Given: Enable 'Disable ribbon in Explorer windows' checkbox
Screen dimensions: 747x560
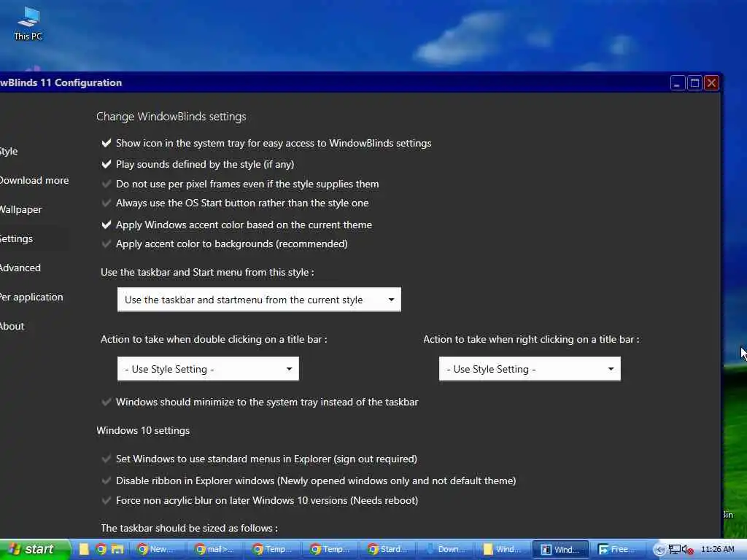Looking at the screenshot, I should 107,481.
